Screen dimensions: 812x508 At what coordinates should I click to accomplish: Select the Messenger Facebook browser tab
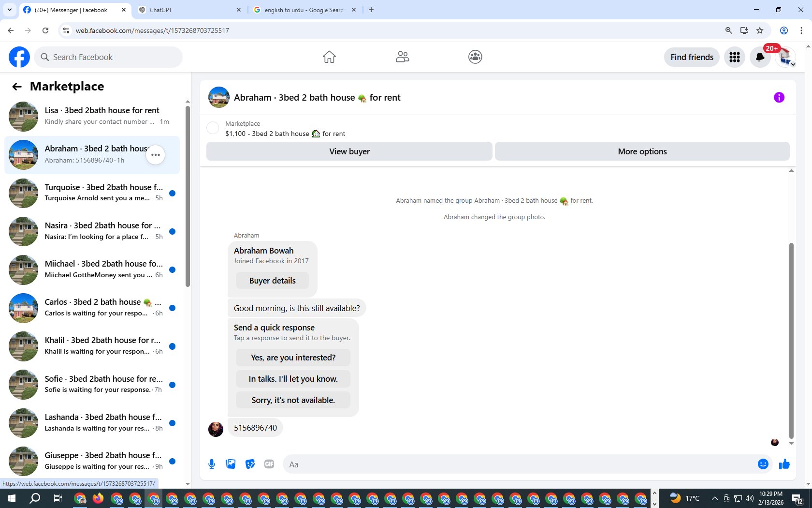coord(75,10)
